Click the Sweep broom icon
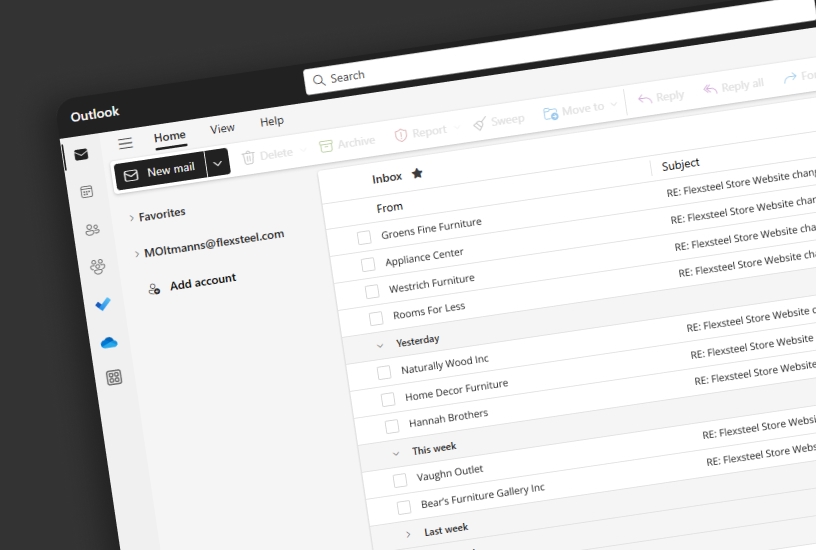816x550 pixels. coord(479,124)
